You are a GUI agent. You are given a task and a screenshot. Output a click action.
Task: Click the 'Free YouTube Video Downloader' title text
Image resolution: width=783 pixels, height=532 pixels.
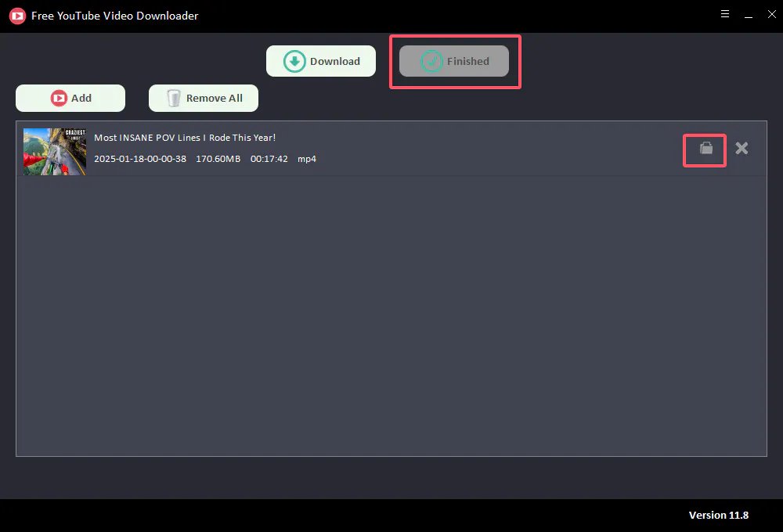coord(115,16)
